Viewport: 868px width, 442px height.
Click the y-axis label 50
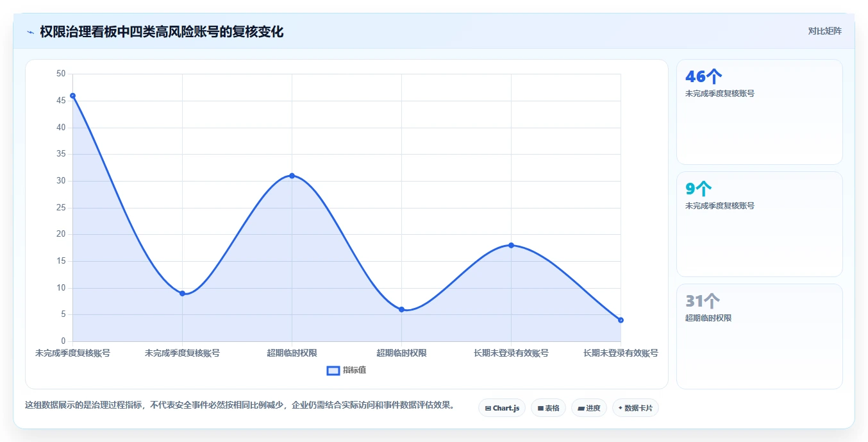point(61,74)
